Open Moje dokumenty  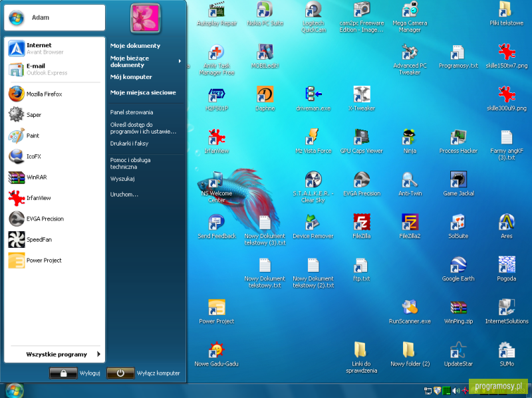pyautogui.click(x=135, y=45)
